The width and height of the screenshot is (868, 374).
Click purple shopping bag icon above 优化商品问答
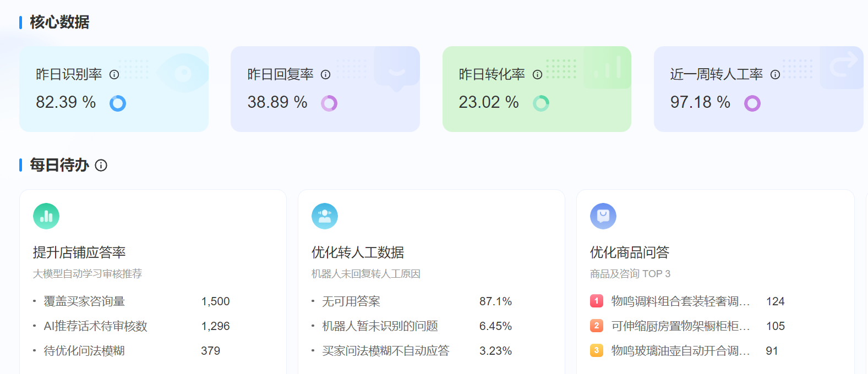pos(603,216)
